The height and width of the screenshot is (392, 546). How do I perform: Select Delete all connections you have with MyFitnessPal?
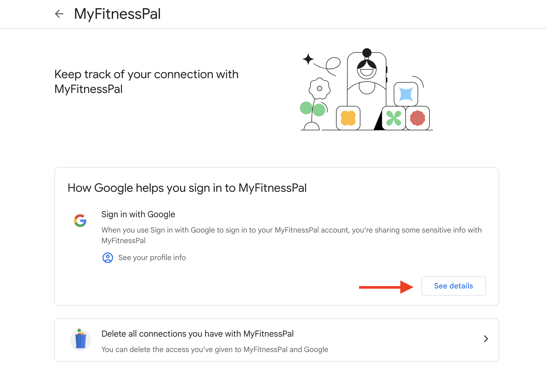[x=198, y=334]
